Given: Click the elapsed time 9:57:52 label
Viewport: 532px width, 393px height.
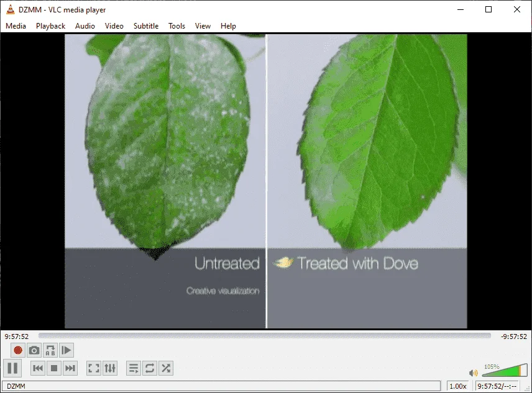Looking at the screenshot, I should (x=17, y=337).
